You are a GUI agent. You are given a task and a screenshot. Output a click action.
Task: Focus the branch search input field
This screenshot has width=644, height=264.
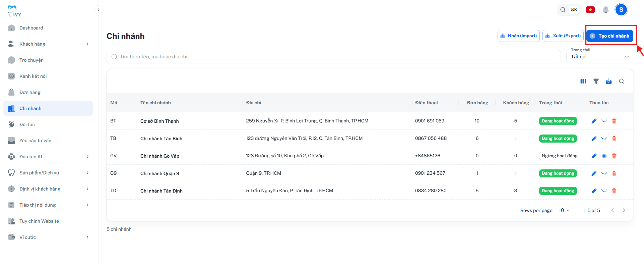click(334, 57)
